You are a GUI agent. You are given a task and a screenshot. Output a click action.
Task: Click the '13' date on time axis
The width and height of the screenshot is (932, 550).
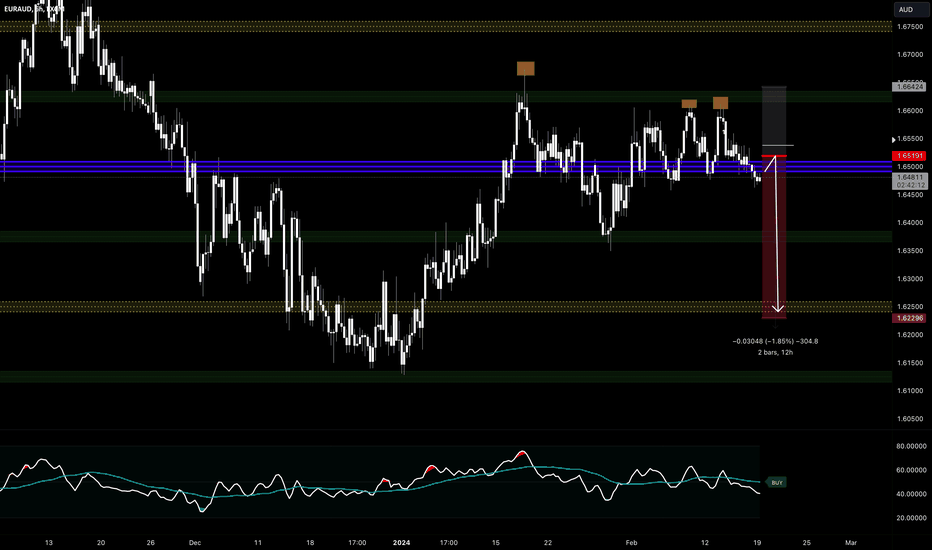click(x=49, y=542)
